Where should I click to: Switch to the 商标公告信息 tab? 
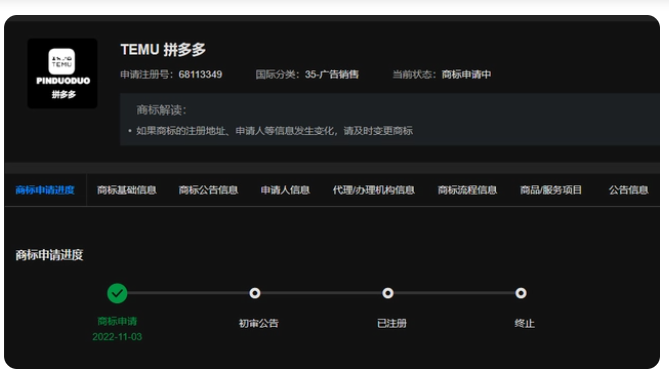208,190
